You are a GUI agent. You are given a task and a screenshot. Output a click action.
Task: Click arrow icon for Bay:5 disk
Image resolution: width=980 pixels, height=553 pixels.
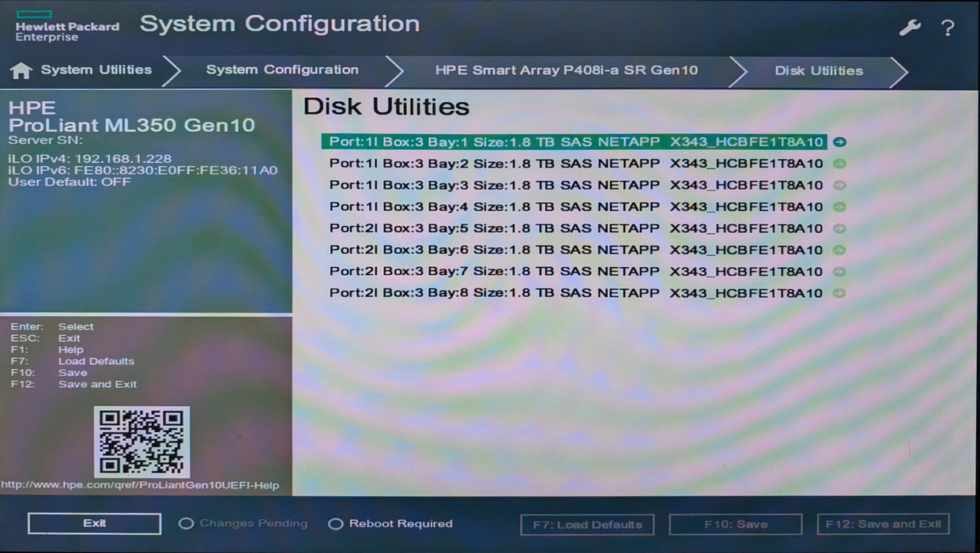pos(839,228)
